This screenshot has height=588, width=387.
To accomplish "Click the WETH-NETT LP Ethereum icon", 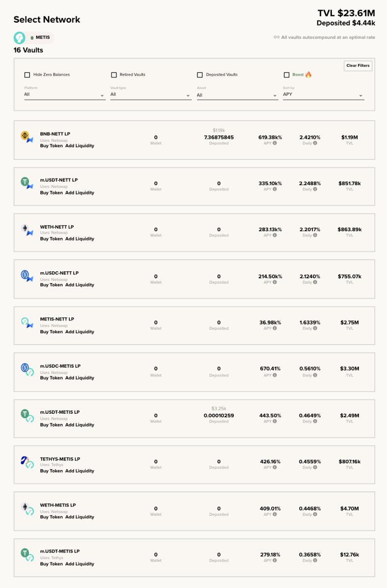I will click(x=26, y=229).
